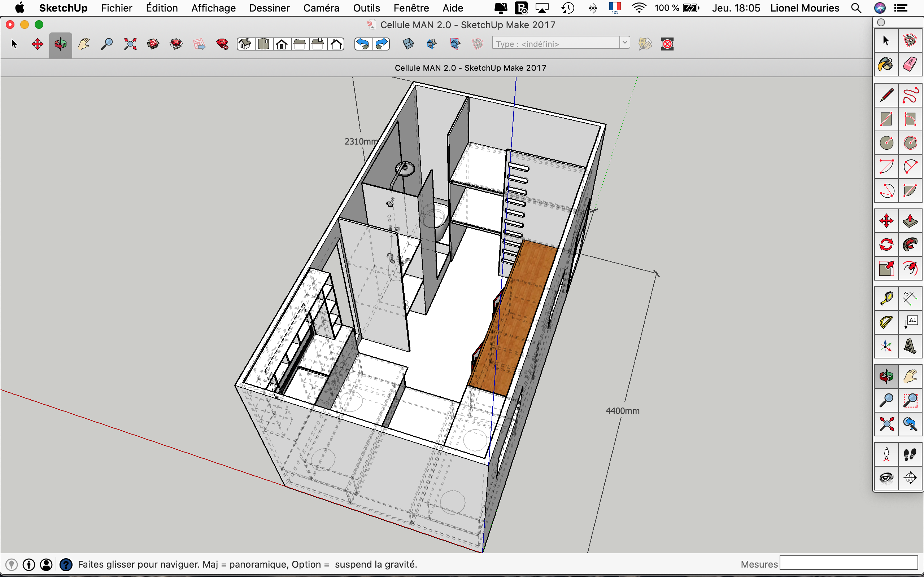924x577 pixels.
Task: Click the Protractor tool
Action: pos(886,322)
